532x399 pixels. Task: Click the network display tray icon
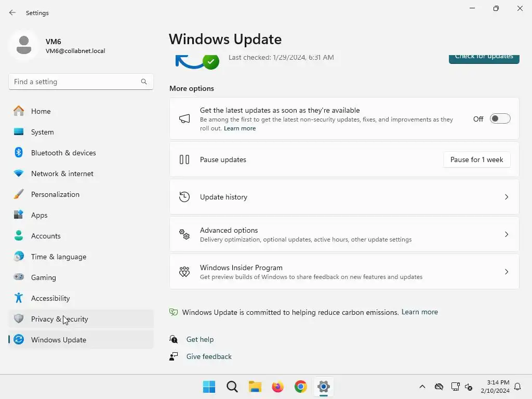point(455,387)
